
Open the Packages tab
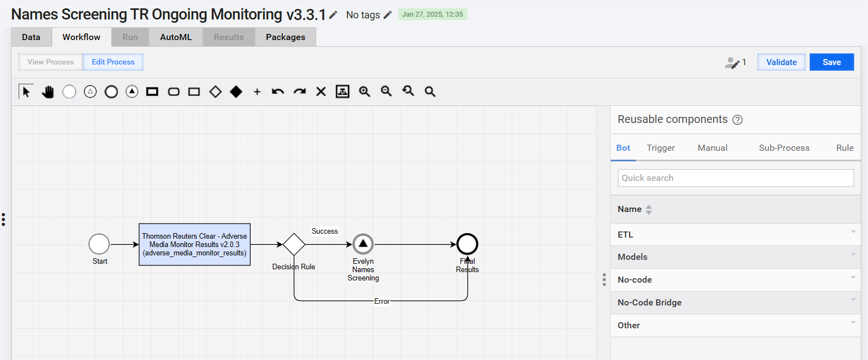pos(286,37)
